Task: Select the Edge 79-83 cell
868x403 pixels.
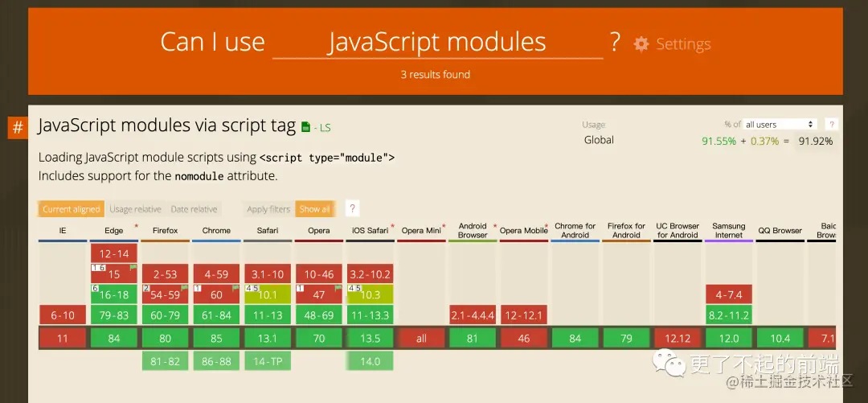Action: tap(114, 315)
